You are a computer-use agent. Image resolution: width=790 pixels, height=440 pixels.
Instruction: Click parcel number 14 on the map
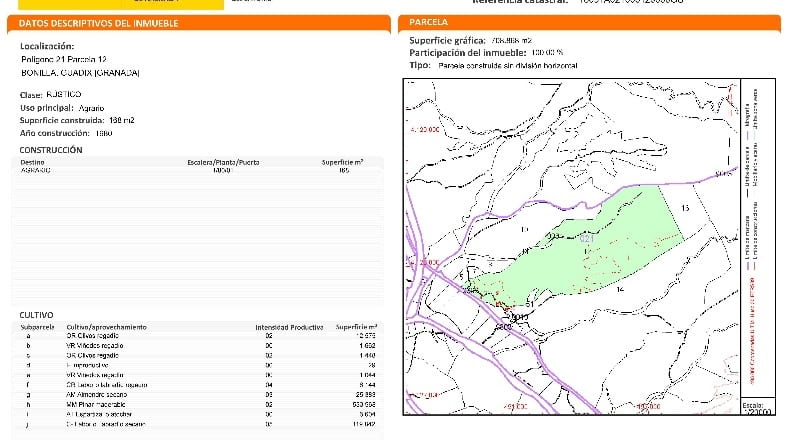coord(620,289)
